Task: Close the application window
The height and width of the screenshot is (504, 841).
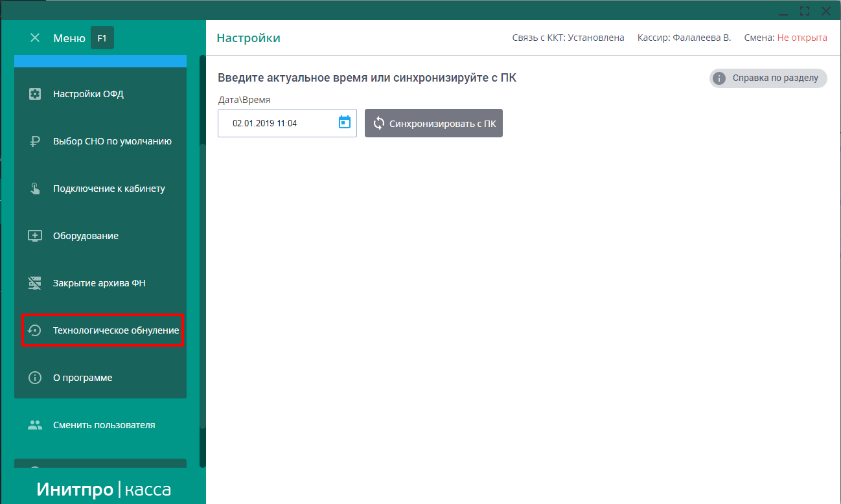Action: [x=826, y=10]
